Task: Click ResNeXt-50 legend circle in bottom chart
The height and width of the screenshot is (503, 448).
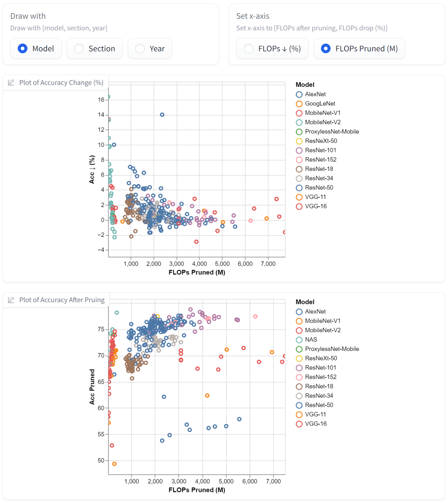Action: (299, 359)
